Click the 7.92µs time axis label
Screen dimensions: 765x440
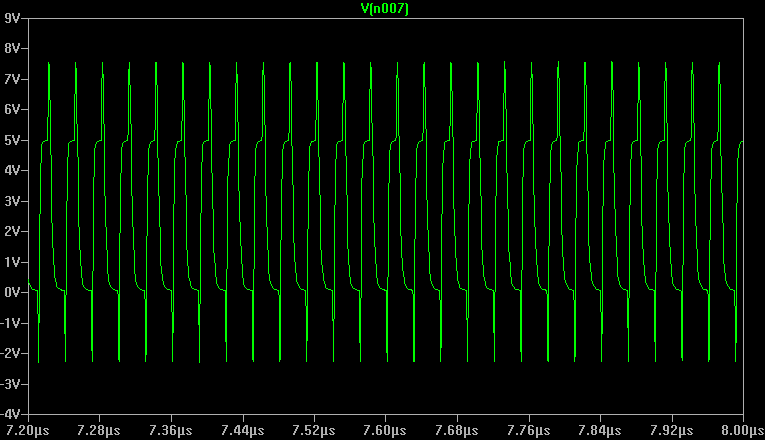[671, 430]
